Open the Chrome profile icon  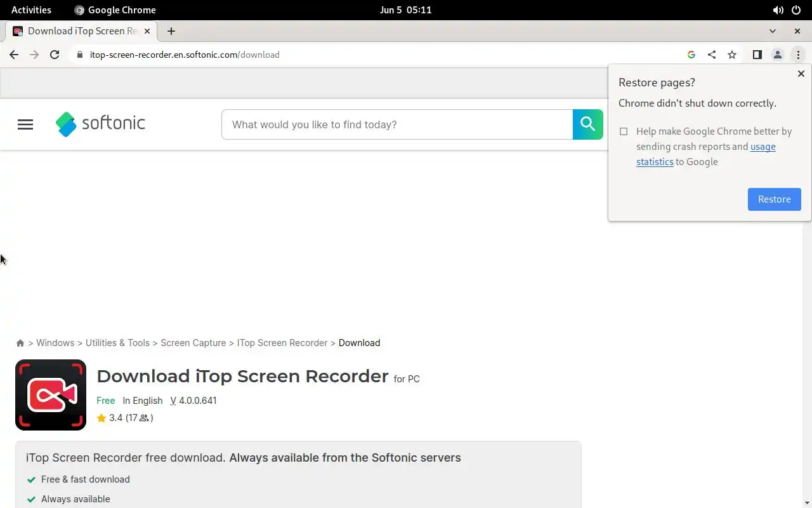pyautogui.click(x=777, y=55)
